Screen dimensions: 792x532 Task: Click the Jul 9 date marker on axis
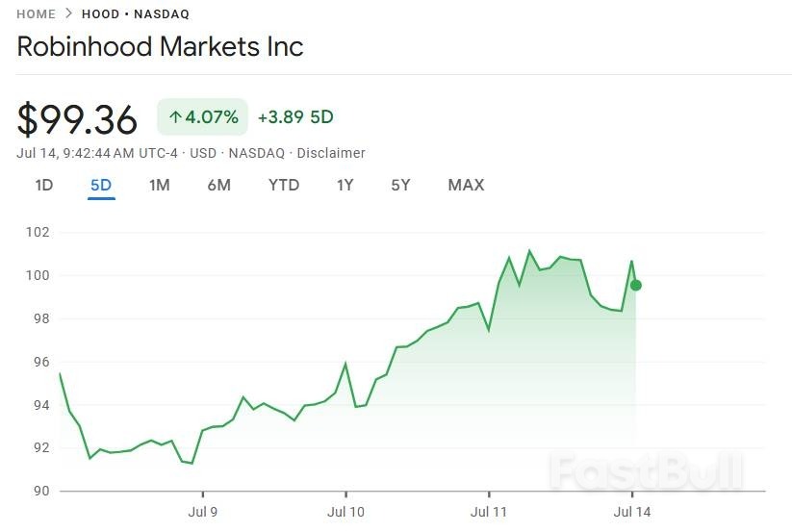point(202,512)
